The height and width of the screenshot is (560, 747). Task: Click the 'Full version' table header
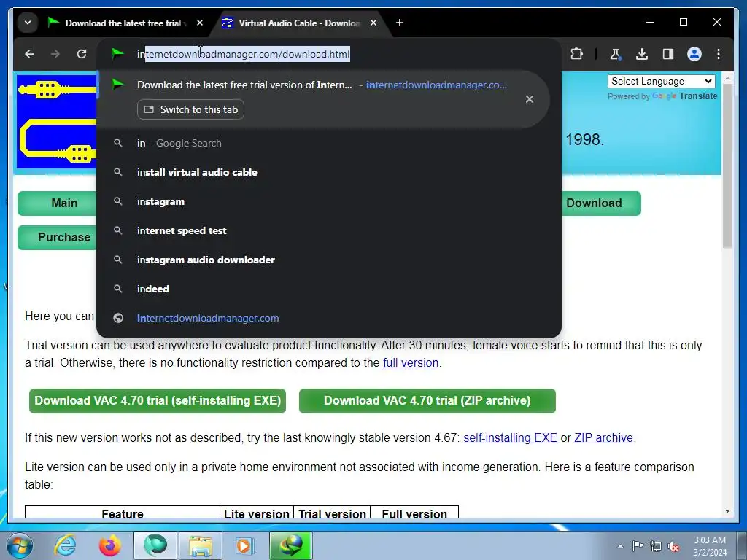coord(414,513)
